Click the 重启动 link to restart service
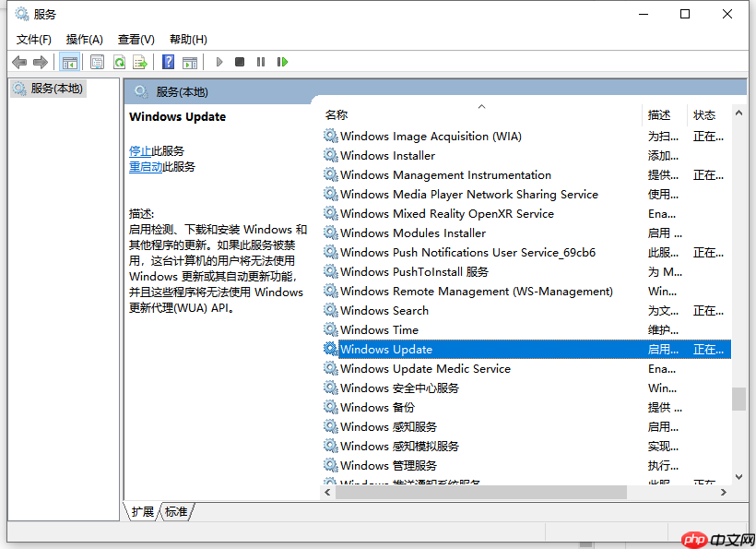 pos(146,167)
